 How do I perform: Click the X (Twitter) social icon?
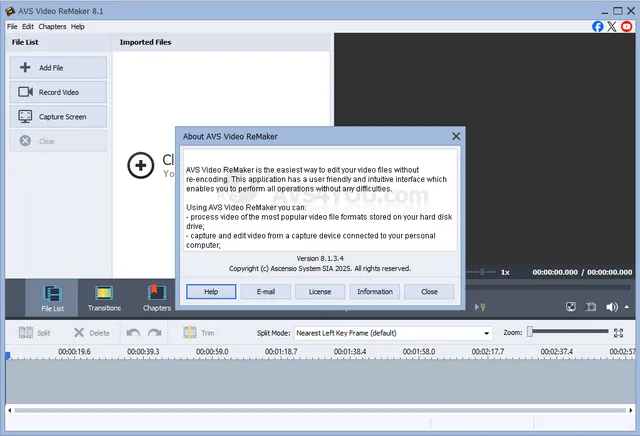coord(612,26)
